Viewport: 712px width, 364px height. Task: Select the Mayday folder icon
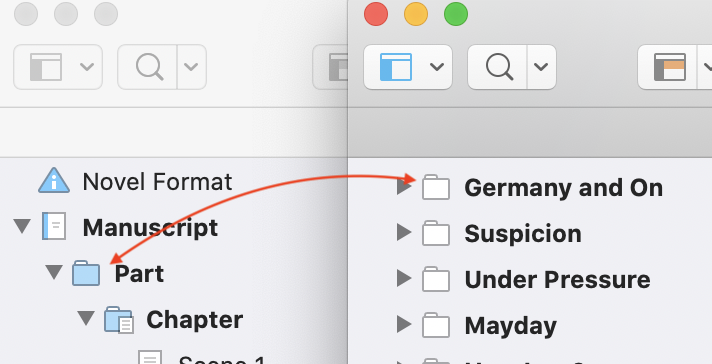click(436, 325)
